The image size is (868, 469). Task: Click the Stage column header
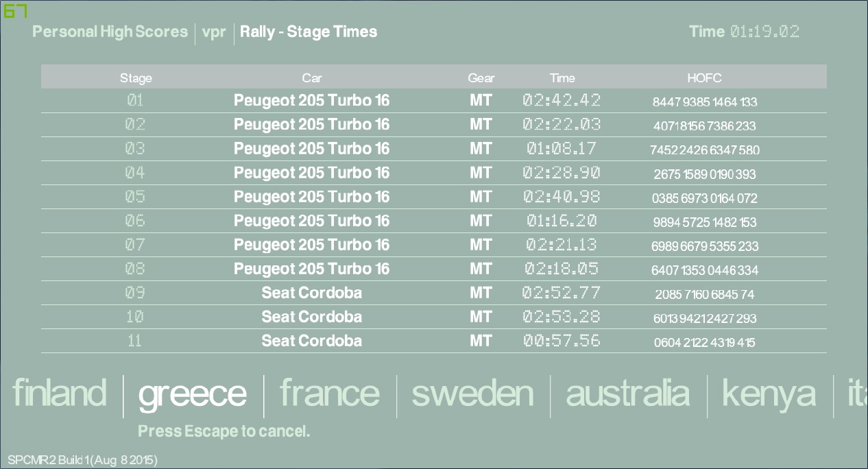pos(136,77)
